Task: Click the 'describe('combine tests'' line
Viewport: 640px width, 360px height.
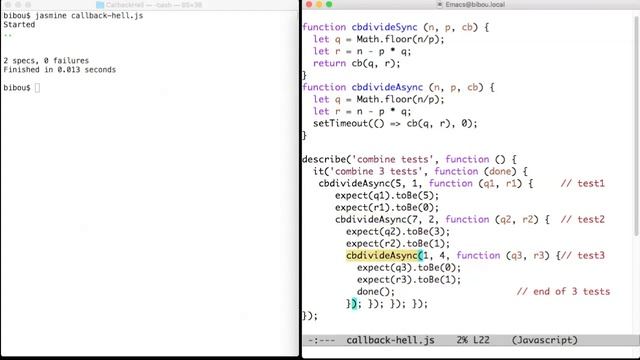Action: click(x=409, y=159)
